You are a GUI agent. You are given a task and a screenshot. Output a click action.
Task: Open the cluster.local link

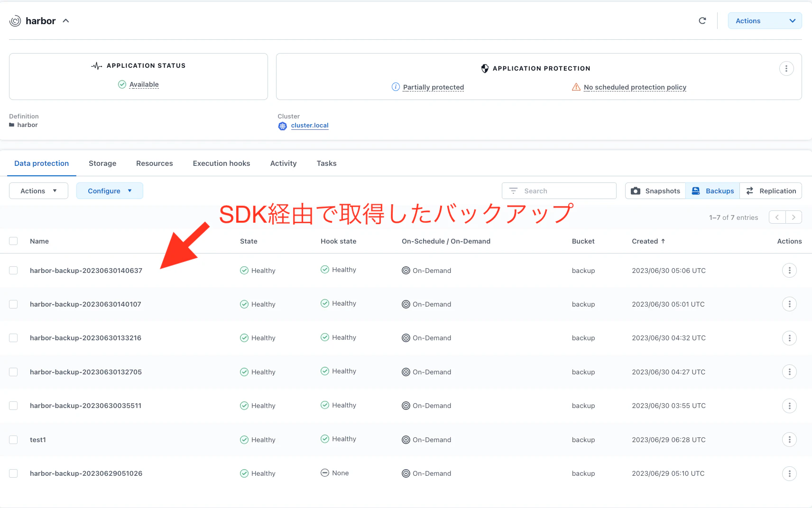[310, 126]
